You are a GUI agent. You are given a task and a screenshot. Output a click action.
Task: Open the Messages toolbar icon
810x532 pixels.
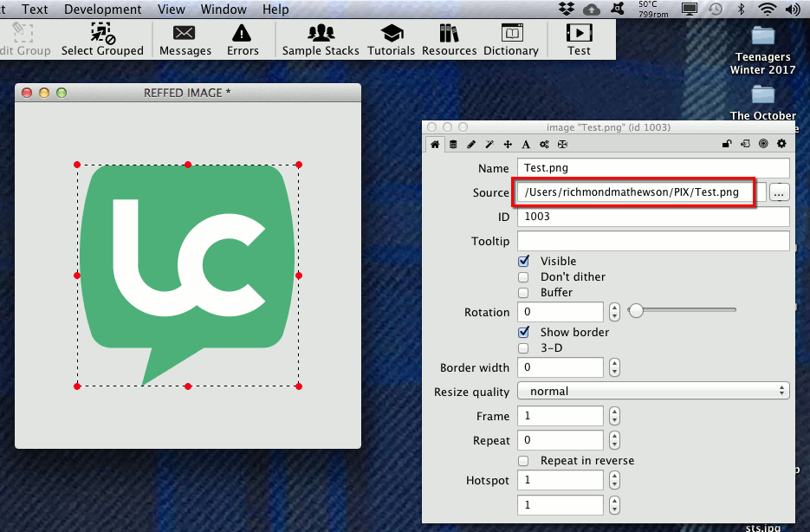(x=185, y=34)
